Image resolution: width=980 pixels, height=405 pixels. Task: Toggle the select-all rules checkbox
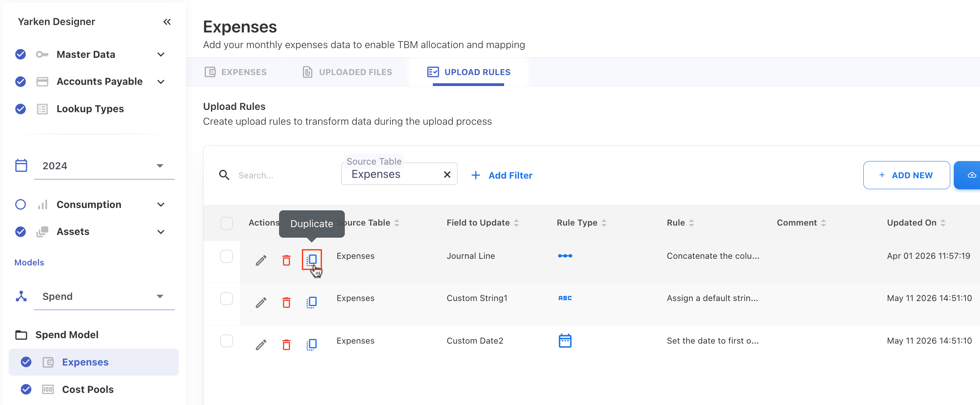click(x=227, y=223)
